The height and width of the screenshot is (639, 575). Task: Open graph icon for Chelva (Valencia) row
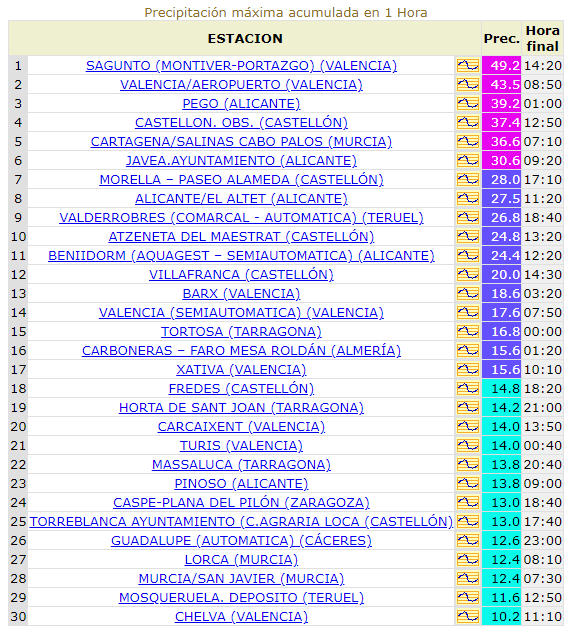coord(467,617)
